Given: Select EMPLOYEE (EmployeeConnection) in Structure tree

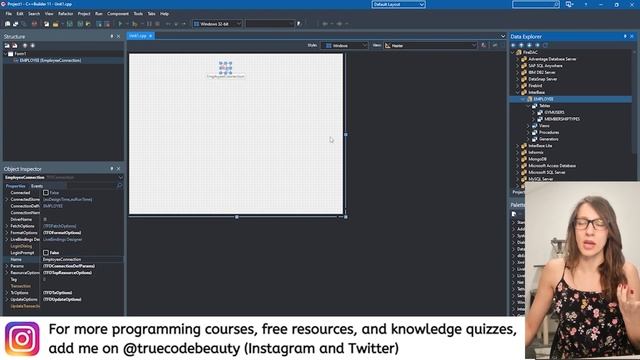Looking at the screenshot, I should pyautogui.click(x=50, y=60).
